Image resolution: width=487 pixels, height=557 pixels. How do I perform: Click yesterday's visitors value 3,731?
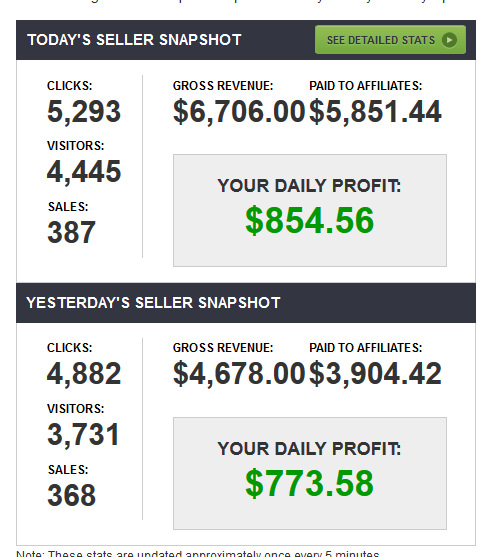tap(83, 434)
